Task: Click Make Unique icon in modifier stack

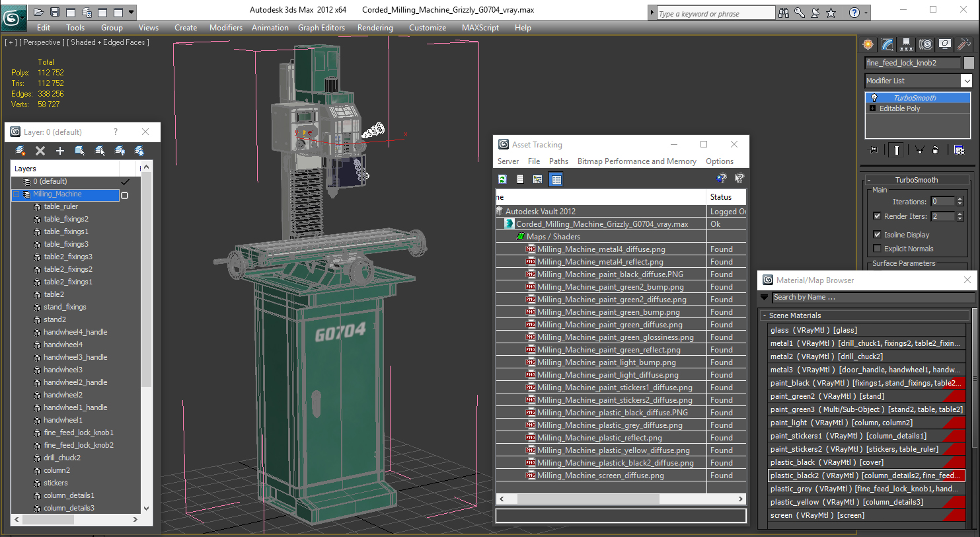Action: [x=919, y=150]
